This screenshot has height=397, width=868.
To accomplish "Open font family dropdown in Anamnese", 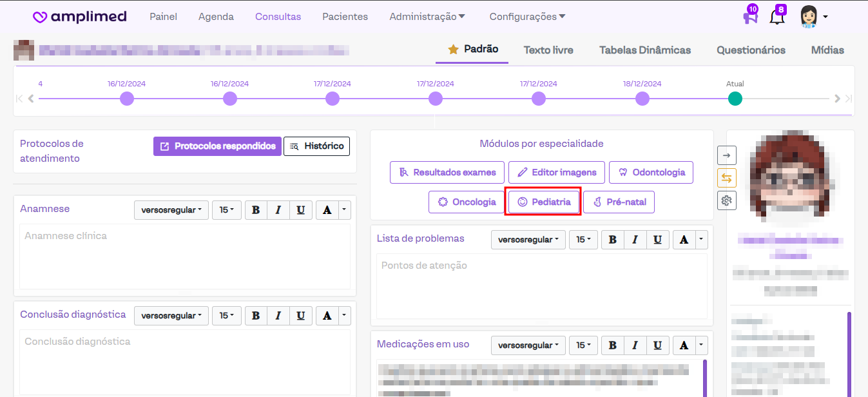I will click(171, 210).
